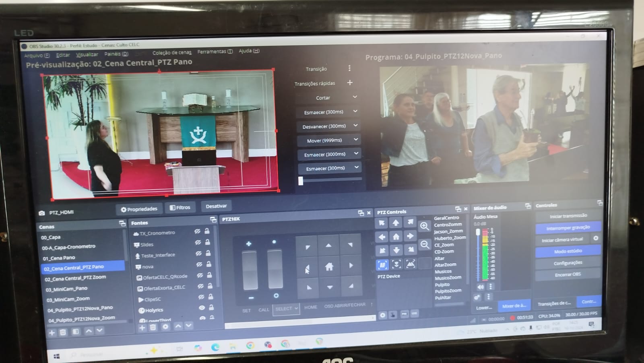Click PTZ10X home button
The width and height of the screenshot is (644, 363).
329,266
